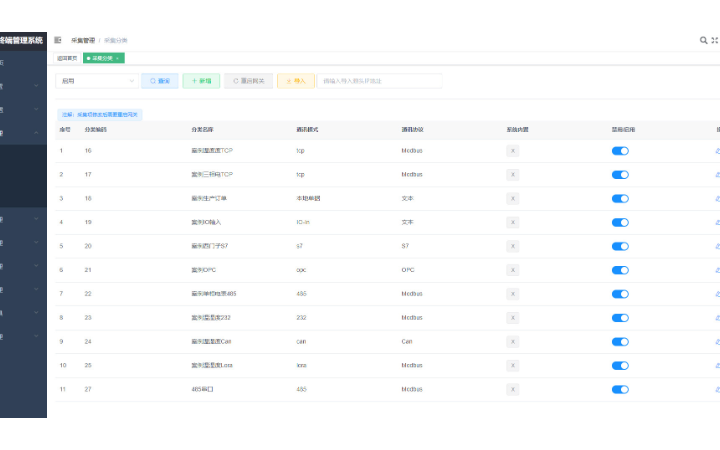Screen dimensions: 720x450
Task: Toggle the enable switch for row code 20
Action: 620,246
